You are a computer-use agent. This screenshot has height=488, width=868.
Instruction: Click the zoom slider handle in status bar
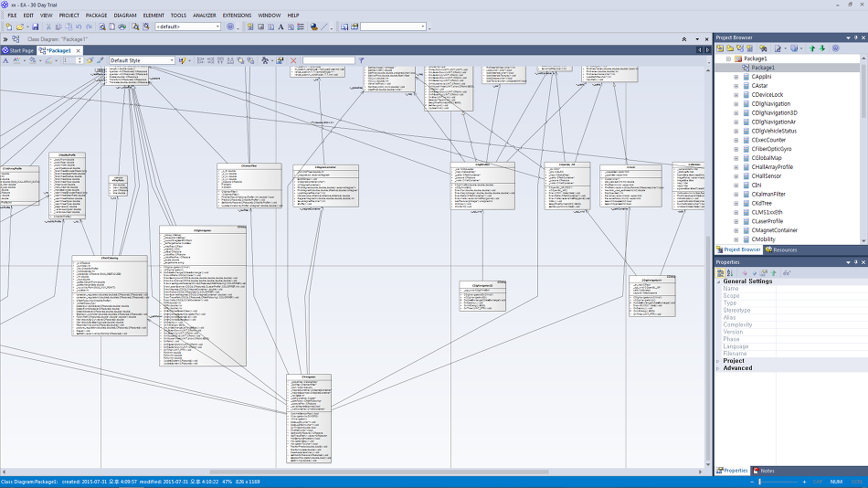click(x=759, y=482)
